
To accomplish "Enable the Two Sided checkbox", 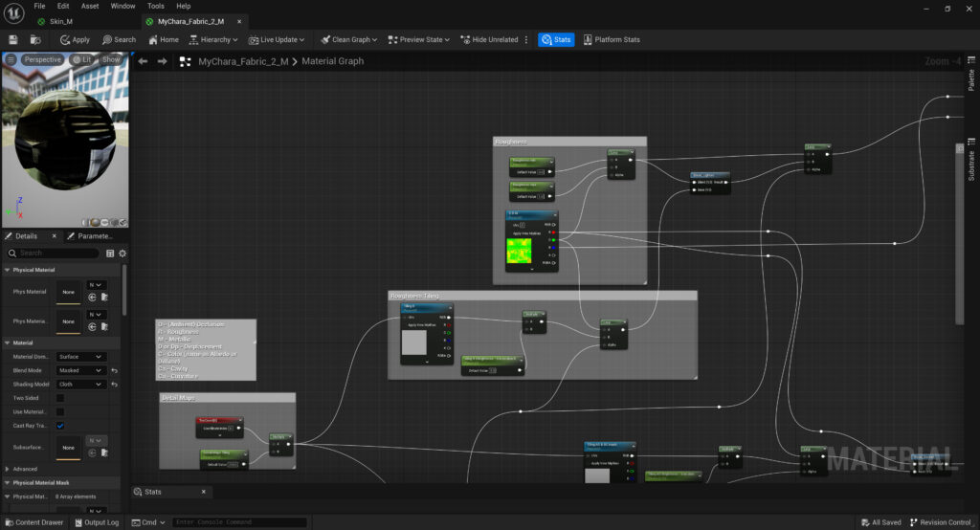I will pos(60,398).
